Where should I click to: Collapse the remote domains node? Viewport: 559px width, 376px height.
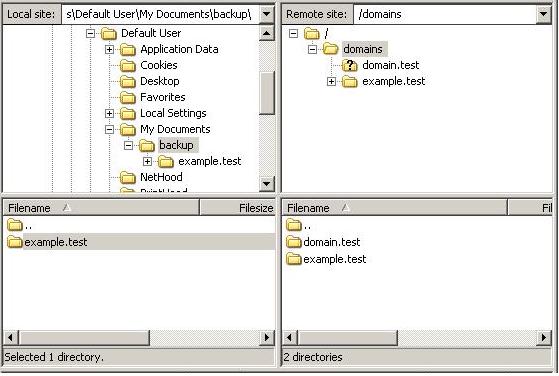[x=312, y=49]
